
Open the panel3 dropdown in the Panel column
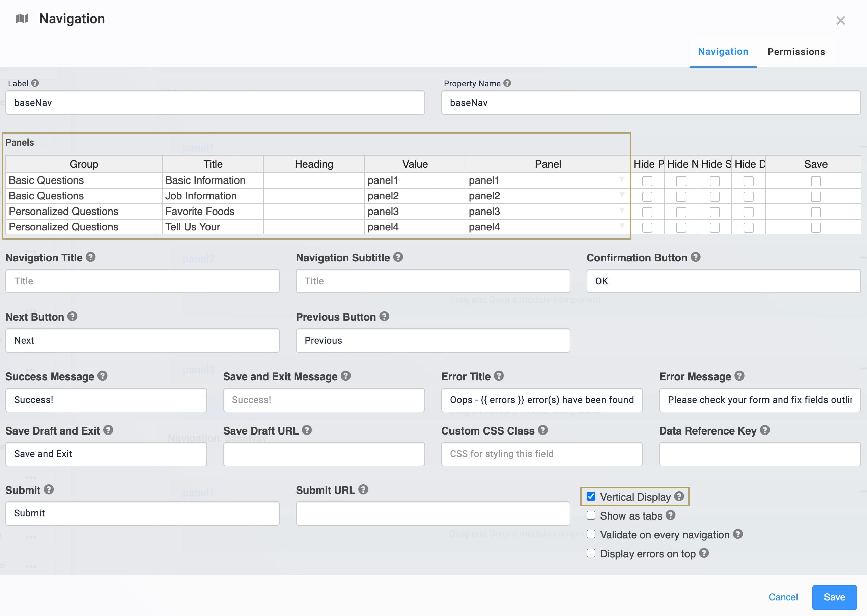point(622,211)
